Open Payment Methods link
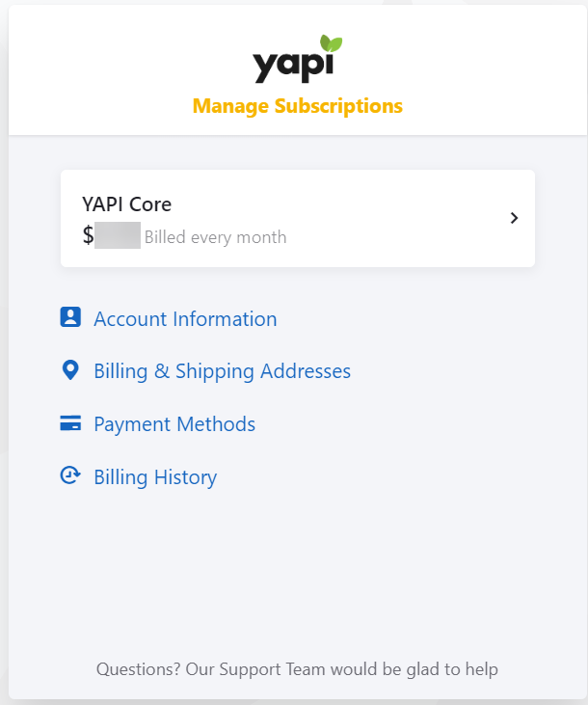Viewport: 588px width, 705px height. click(x=174, y=424)
